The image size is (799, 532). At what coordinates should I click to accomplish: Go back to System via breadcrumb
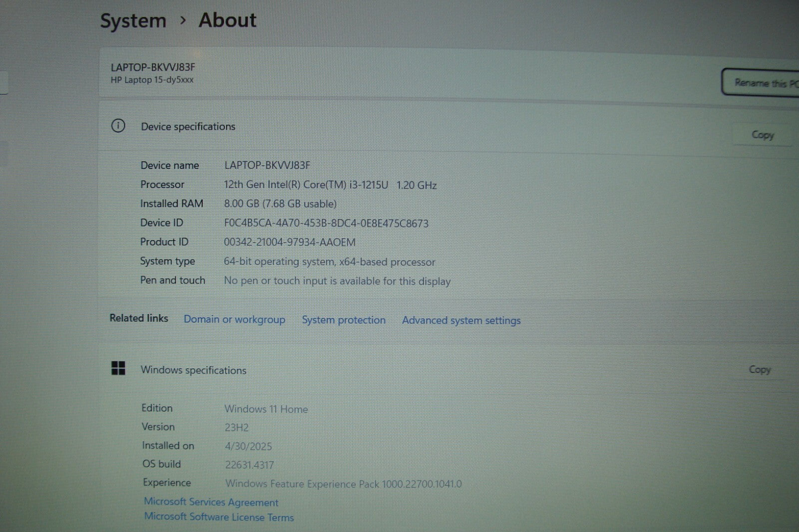point(133,21)
